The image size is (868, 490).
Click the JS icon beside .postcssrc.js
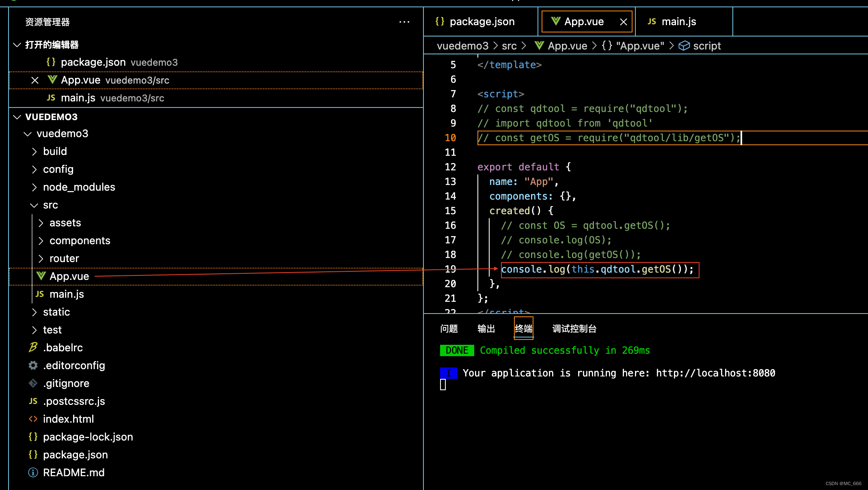[x=33, y=401]
